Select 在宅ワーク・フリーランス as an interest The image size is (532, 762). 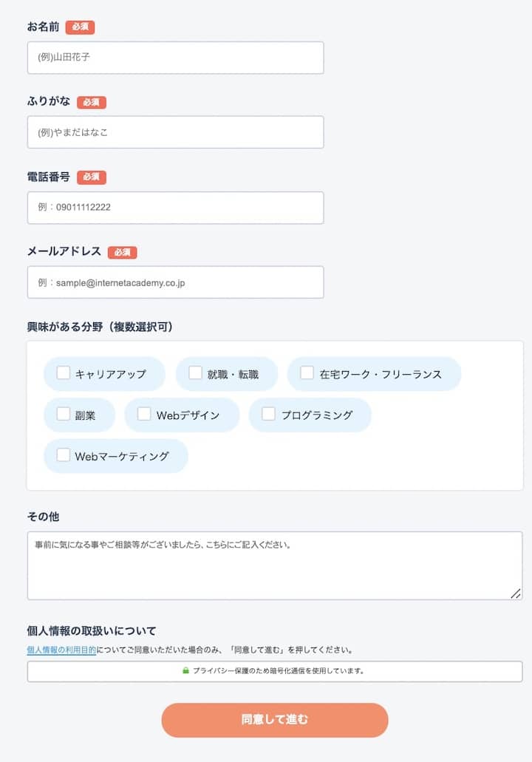tap(306, 374)
